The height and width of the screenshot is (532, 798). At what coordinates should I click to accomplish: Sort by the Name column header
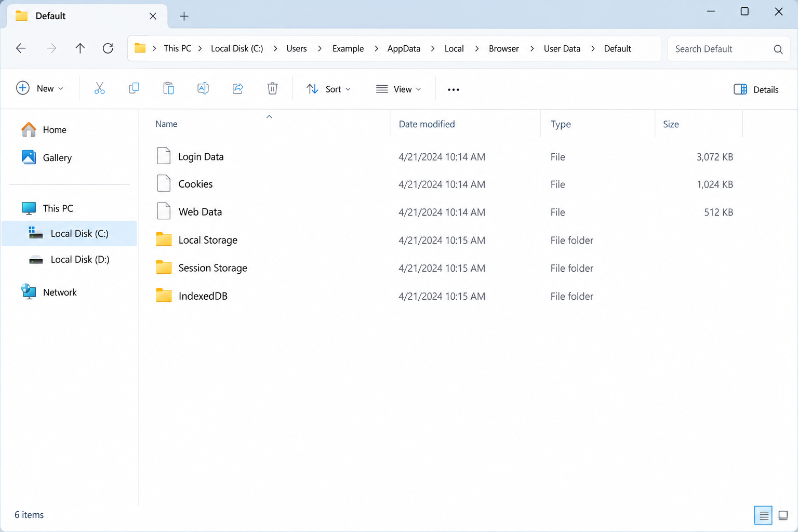pyautogui.click(x=166, y=124)
